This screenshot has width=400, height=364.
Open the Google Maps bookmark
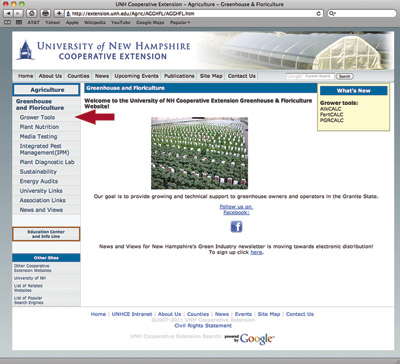click(x=150, y=22)
